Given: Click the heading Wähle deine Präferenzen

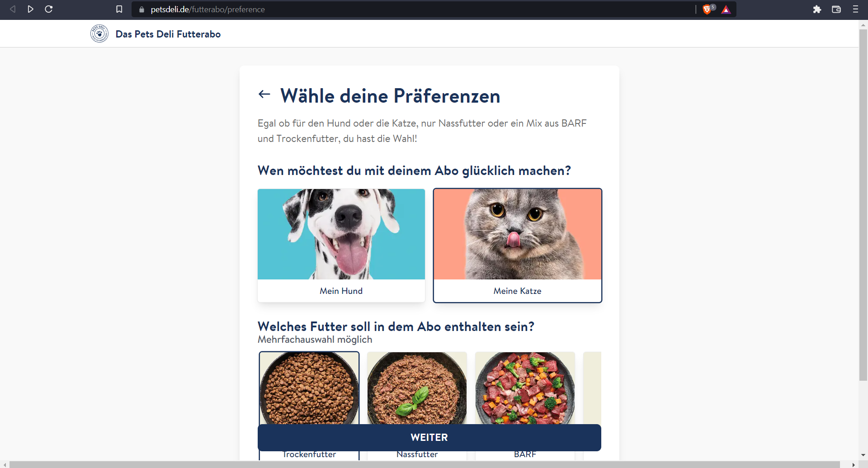Looking at the screenshot, I should (x=390, y=96).
